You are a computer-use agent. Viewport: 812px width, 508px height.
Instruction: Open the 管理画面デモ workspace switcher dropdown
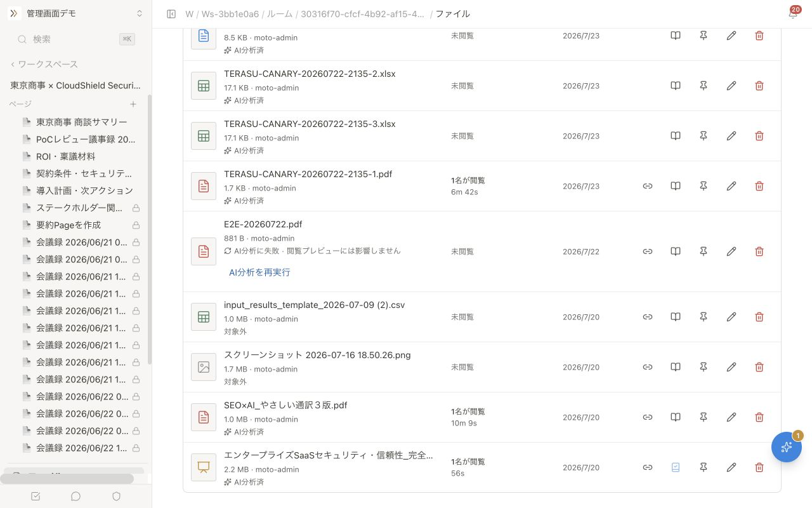point(75,13)
